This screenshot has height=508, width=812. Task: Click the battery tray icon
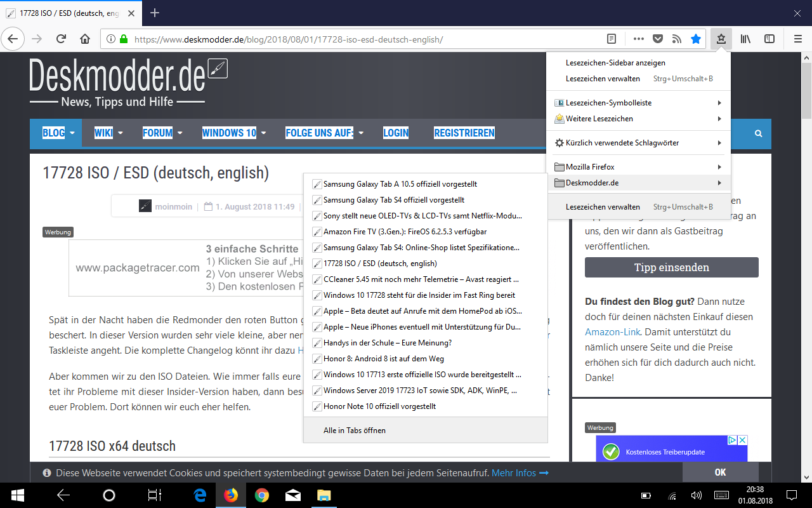tap(646, 495)
